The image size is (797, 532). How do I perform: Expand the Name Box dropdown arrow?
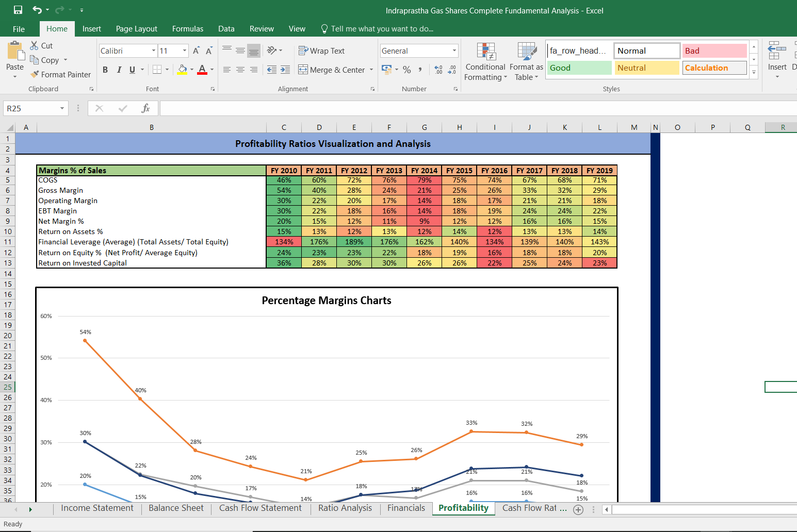tap(62, 108)
